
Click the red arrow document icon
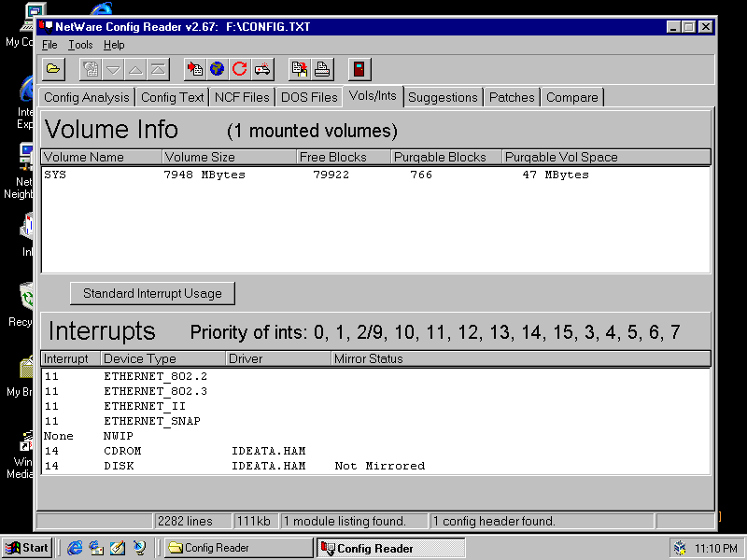tap(195, 69)
